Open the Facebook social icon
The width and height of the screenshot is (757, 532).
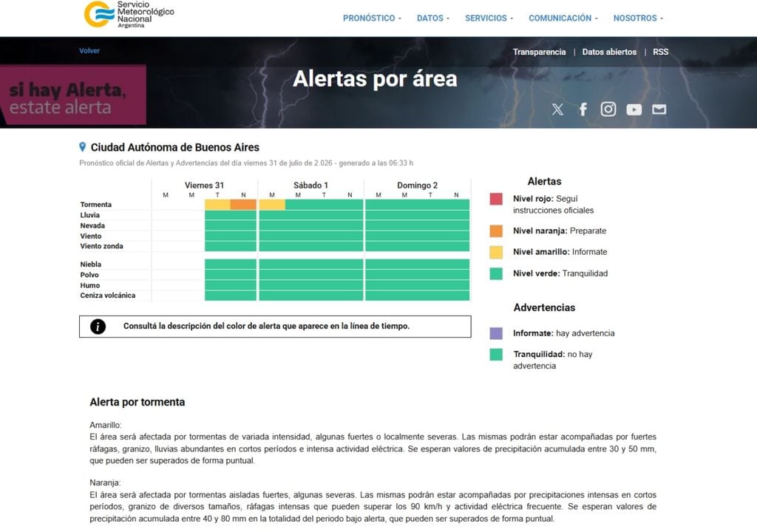583,109
